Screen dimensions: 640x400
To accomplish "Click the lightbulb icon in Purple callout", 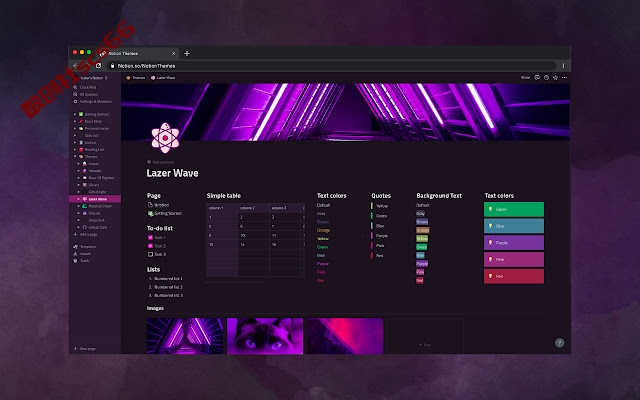I will 490,242.
